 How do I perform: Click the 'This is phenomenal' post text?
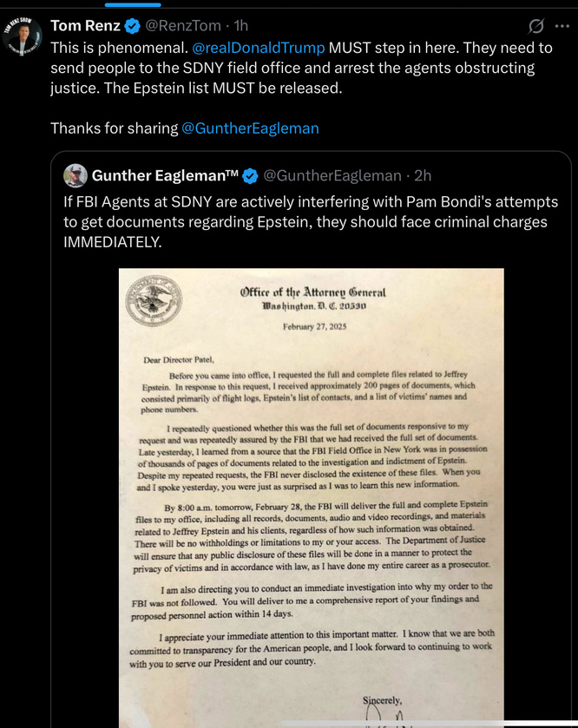pyautogui.click(x=286, y=68)
